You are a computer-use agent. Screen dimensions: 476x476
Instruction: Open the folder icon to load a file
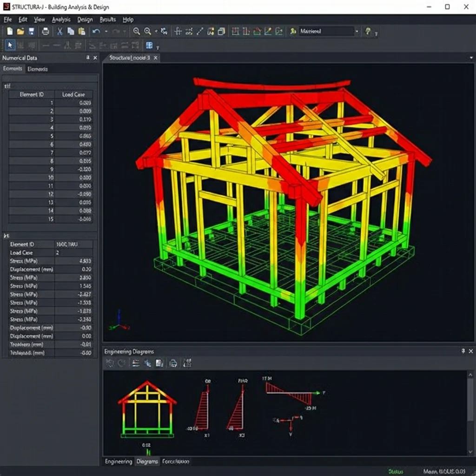coord(20,32)
